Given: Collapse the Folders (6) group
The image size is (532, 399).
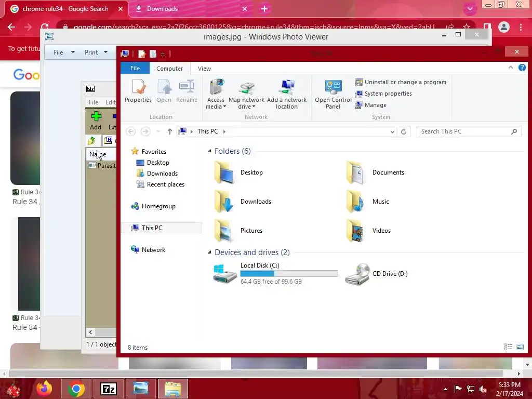Looking at the screenshot, I should [x=210, y=151].
